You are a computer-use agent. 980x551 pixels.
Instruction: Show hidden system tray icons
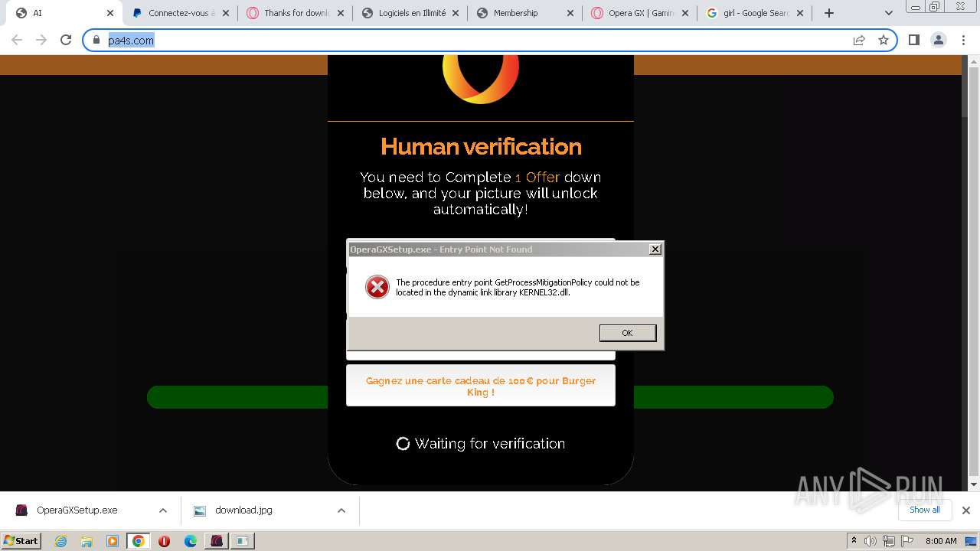pyautogui.click(x=854, y=541)
